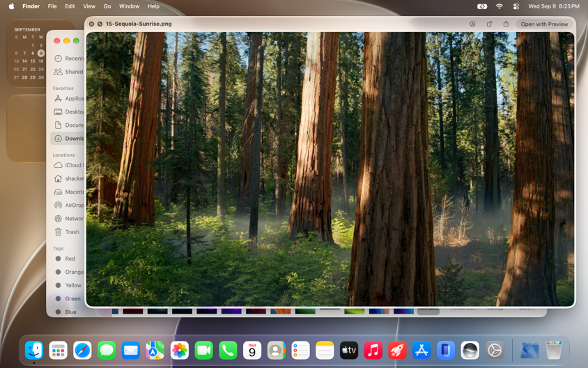Open Control Center from menu bar
The width and height of the screenshot is (588, 368).
[x=516, y=6]
